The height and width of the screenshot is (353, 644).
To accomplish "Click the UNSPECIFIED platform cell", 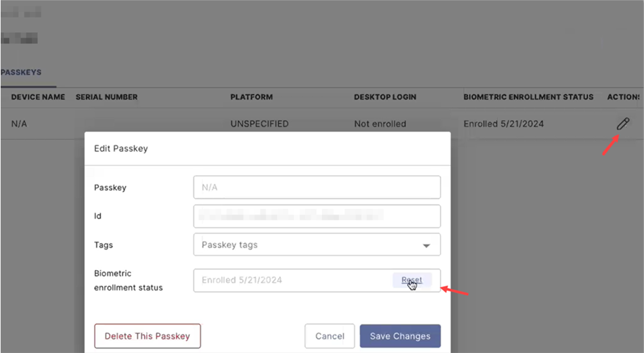I will (260, 124).
